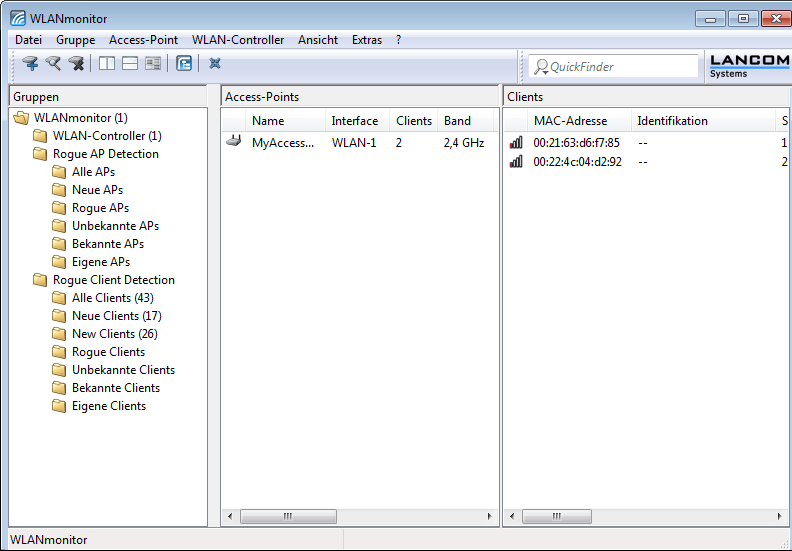Click the search access point toolbar icon
Image resolution: width=792 pixels, height=551 pixels.
(x=53, y=64)
